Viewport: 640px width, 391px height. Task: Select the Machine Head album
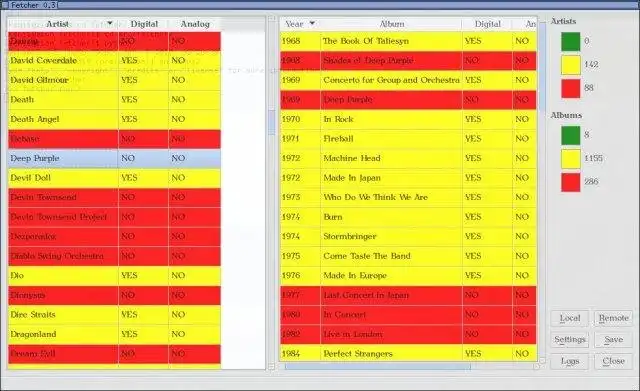click(409, 158)
